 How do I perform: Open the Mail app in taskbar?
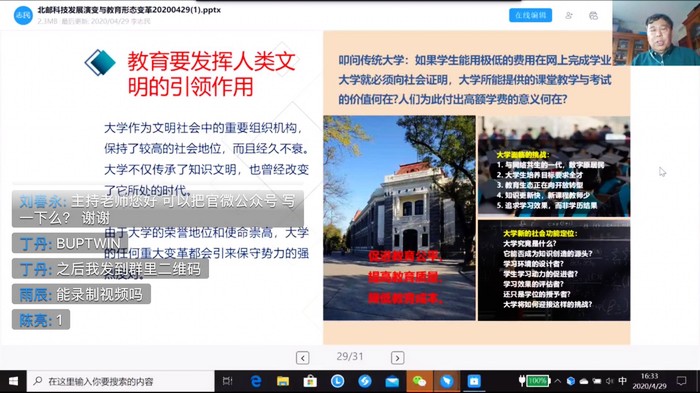click(392, 381)
